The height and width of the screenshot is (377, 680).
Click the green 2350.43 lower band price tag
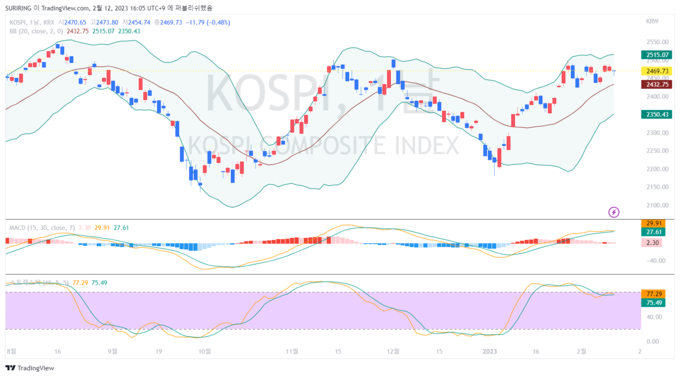pyautogui.click(x=657, y=115)
